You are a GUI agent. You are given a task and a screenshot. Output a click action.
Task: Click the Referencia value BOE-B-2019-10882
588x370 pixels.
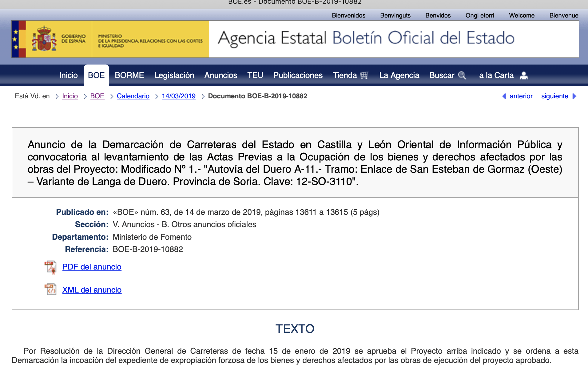click(x=148, y=249)
